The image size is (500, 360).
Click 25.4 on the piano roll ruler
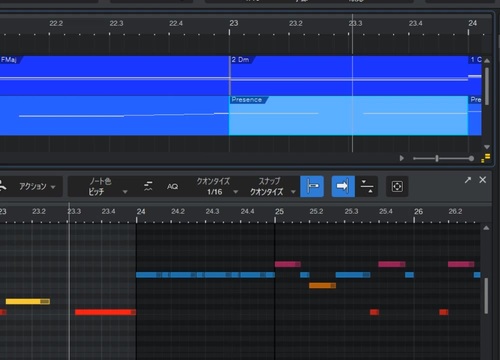pyautogui.click(x=386, y=211)
